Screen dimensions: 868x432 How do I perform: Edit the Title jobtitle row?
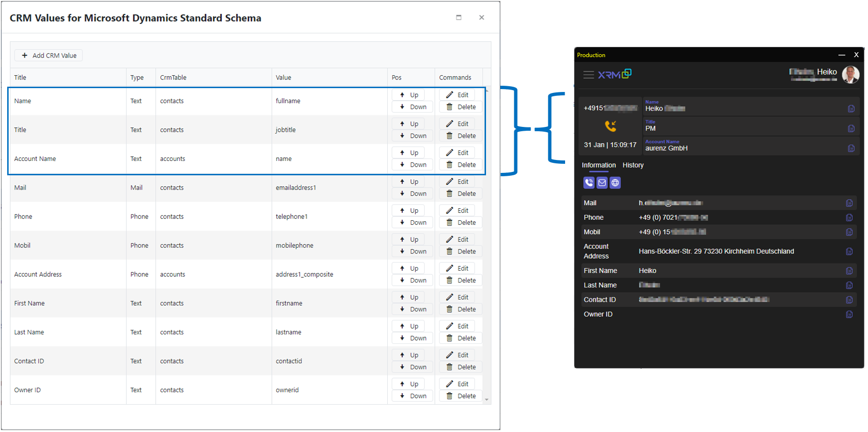(457, 124)
